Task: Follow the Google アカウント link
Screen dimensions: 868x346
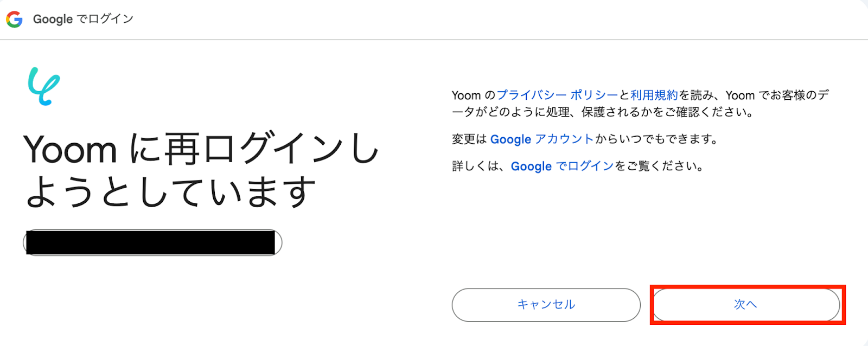Action: (542, 139)
